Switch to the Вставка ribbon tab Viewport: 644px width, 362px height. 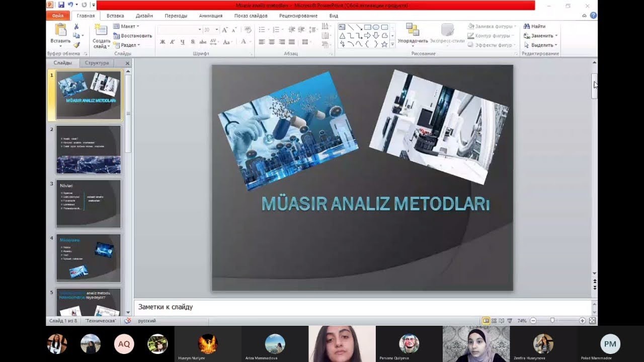coord(115,16)
